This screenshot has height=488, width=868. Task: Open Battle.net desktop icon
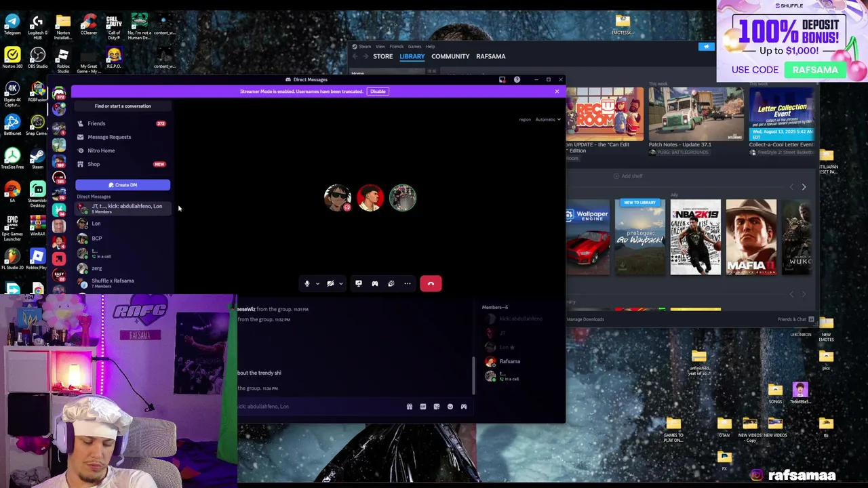(x=12, y=125)
